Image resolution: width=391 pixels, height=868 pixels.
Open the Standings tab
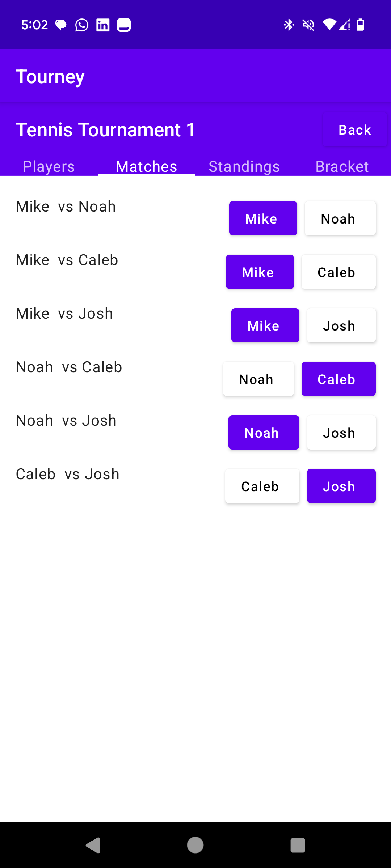tap(244, 166)
